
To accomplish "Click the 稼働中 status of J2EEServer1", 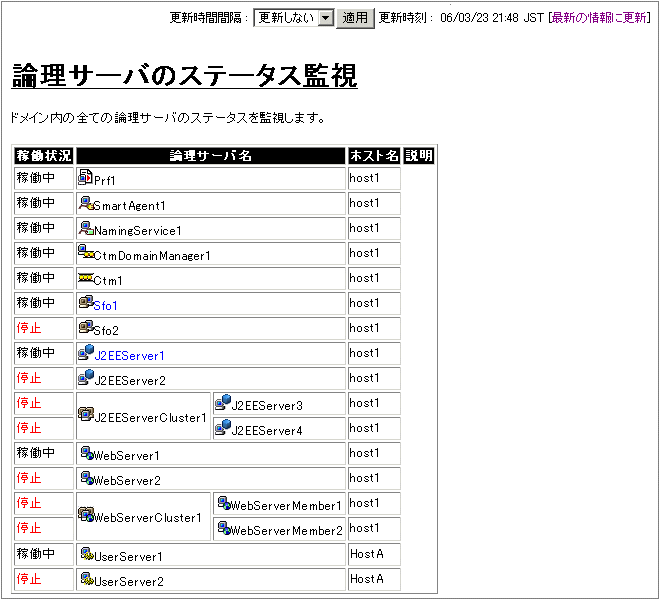I will pyautogui.click(x=36, y=352).
